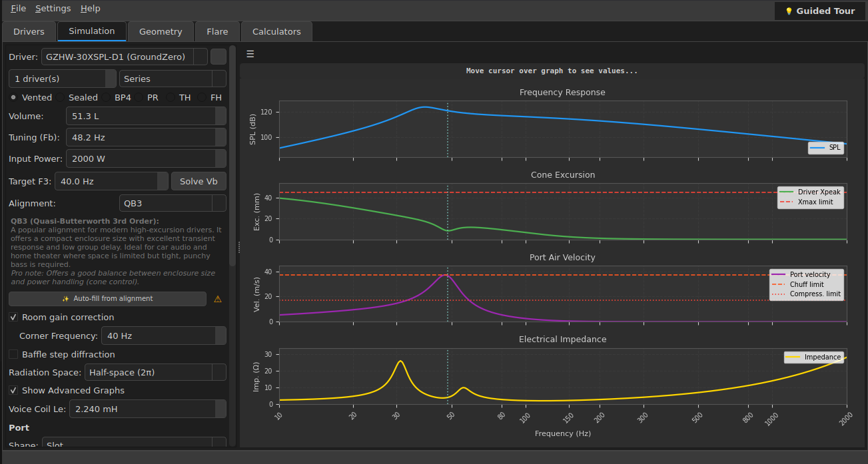
Task: Open the Settings menu
Action: click(53, 9)
